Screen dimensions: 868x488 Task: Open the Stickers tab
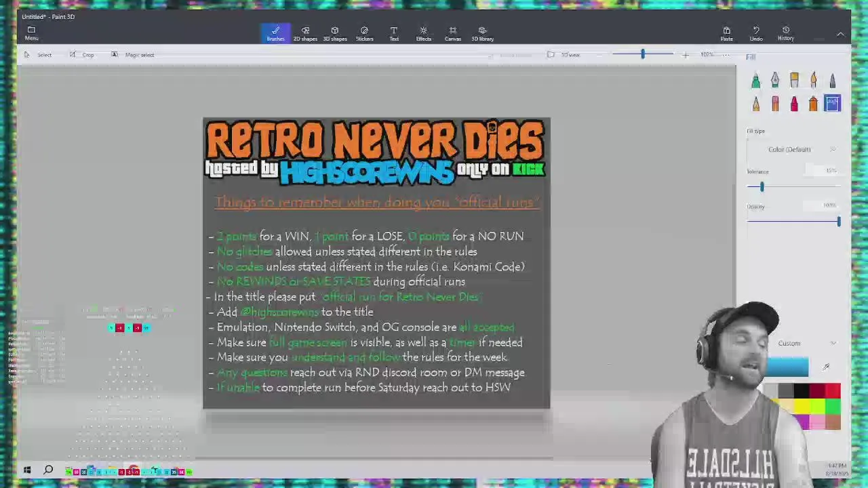pos(364,33)
